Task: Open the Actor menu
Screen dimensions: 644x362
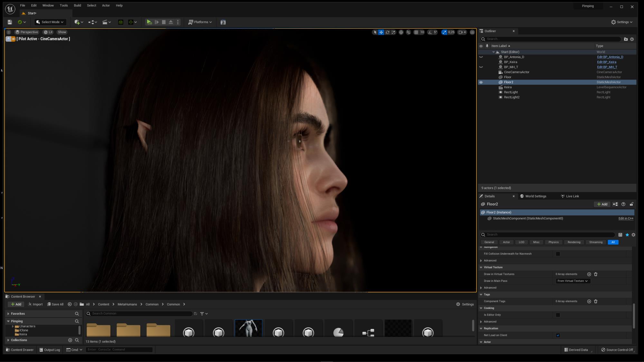Action: [106, 5]
